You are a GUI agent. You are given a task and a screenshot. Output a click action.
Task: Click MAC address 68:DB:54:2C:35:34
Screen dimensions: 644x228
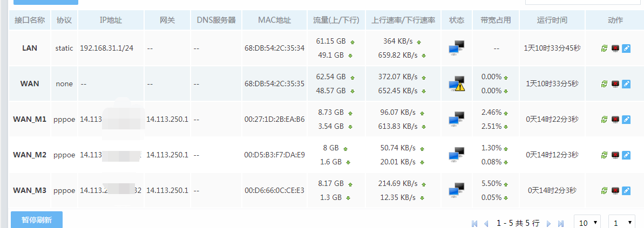tap(274, 48)
